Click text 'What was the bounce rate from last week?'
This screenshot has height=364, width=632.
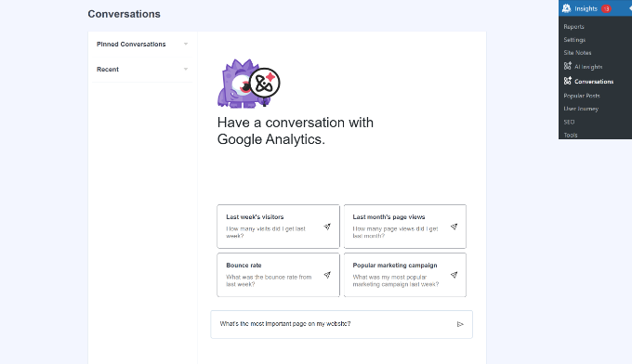pyautogui.click(x=269, y=280)
